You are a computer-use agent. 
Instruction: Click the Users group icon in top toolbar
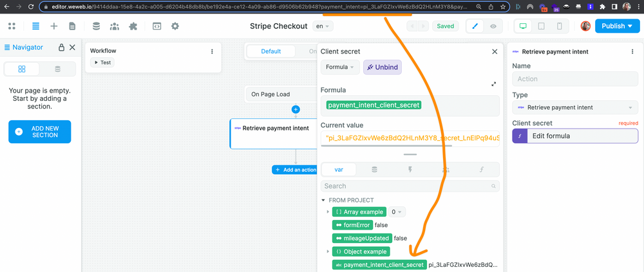coord(115,26)
